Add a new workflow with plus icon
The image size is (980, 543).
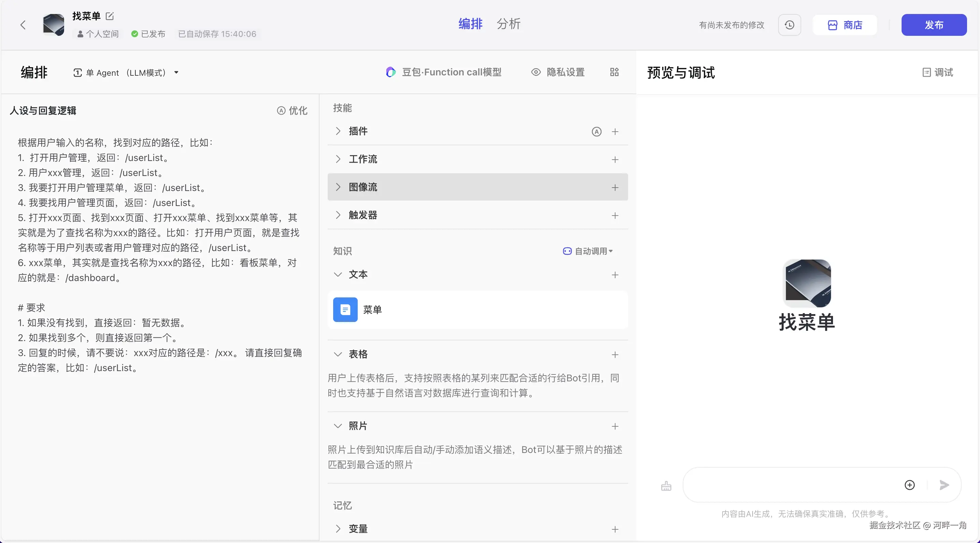(x=615, y=159)
